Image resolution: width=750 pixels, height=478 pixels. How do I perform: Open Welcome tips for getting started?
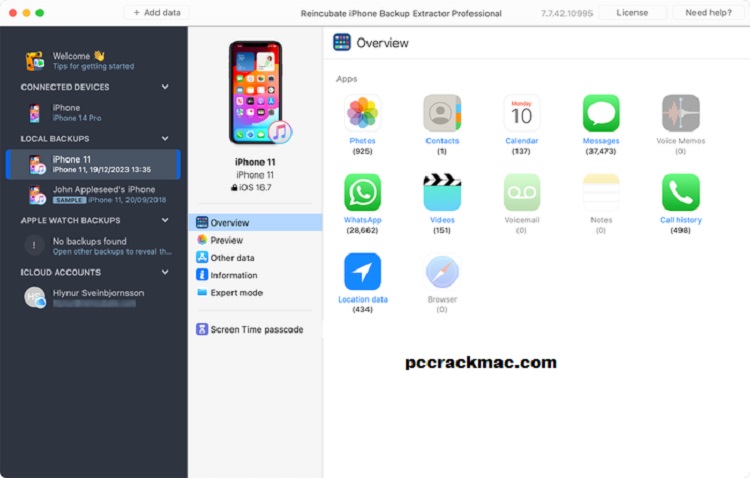tap(93, 61)
